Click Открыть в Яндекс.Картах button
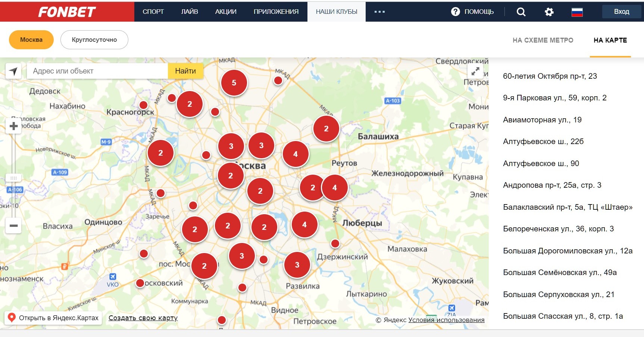The height and width of the screenshot is (337, 644). (x=53, y=318)
